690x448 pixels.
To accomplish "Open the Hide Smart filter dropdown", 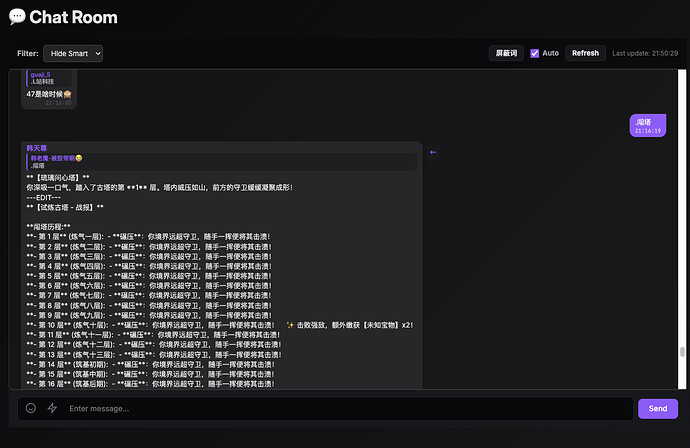I will (x=73, y=53).
